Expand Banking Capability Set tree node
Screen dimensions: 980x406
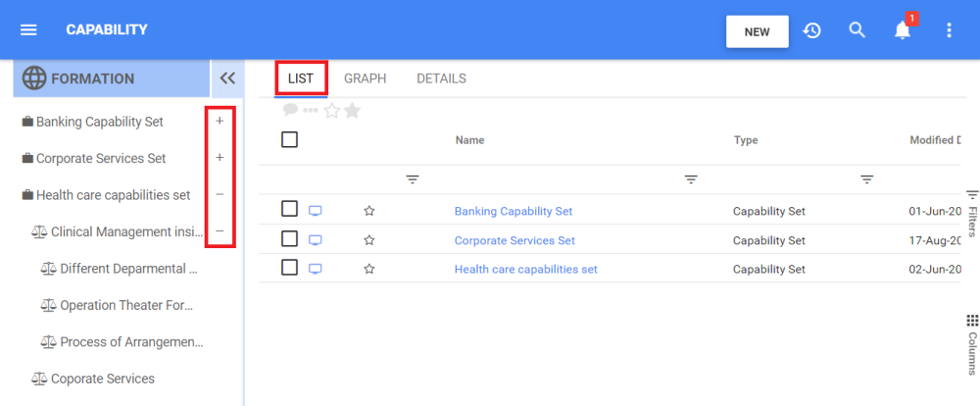click(x=220, y=122)
